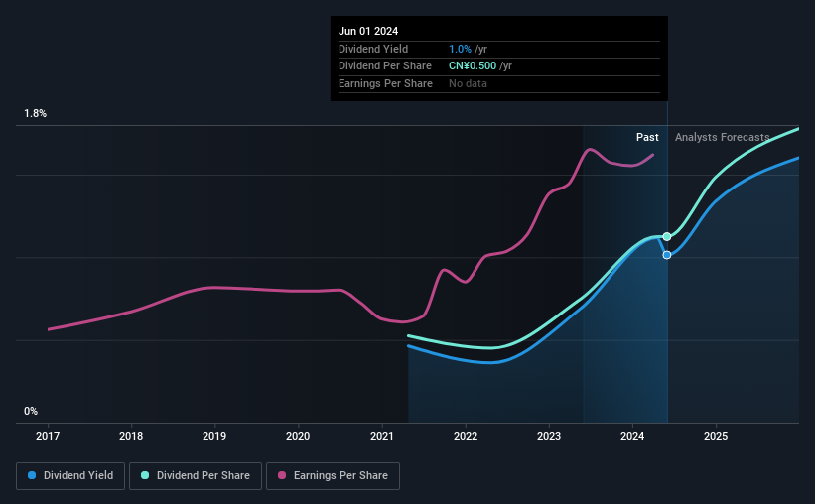Select the blue Dividend Yield data point marker

[x=667, y=255]
